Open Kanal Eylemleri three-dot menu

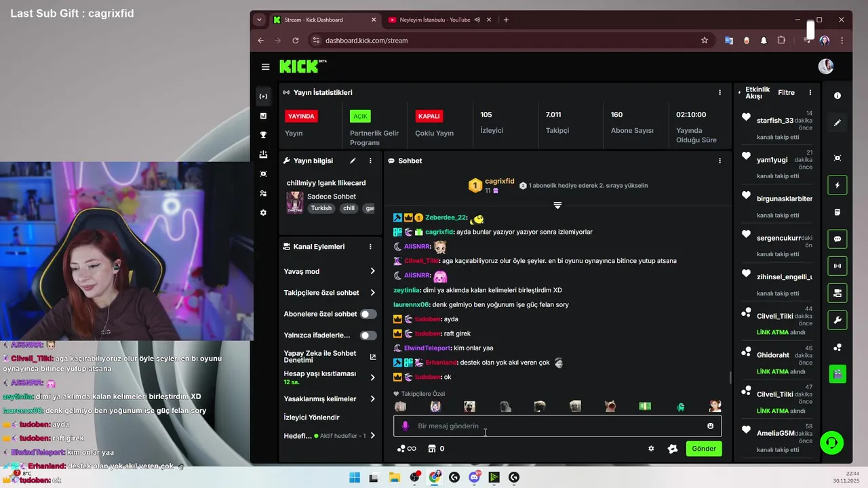tap(370, 247)
